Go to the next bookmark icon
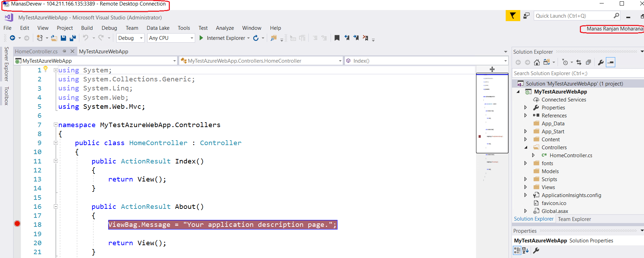The width and height of the screenshot is (644, 258). [x=356, y=38]
